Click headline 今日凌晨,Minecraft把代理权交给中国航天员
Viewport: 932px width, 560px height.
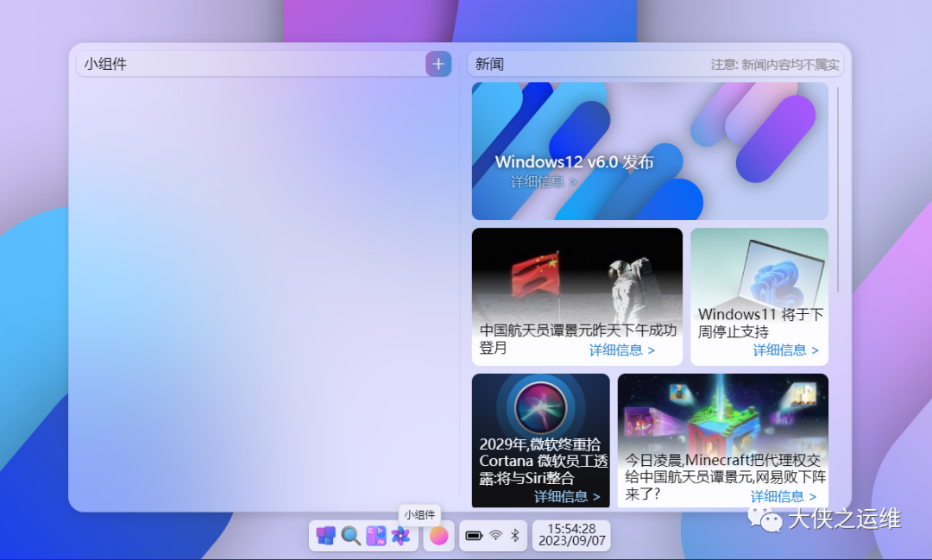click(725, 476)
